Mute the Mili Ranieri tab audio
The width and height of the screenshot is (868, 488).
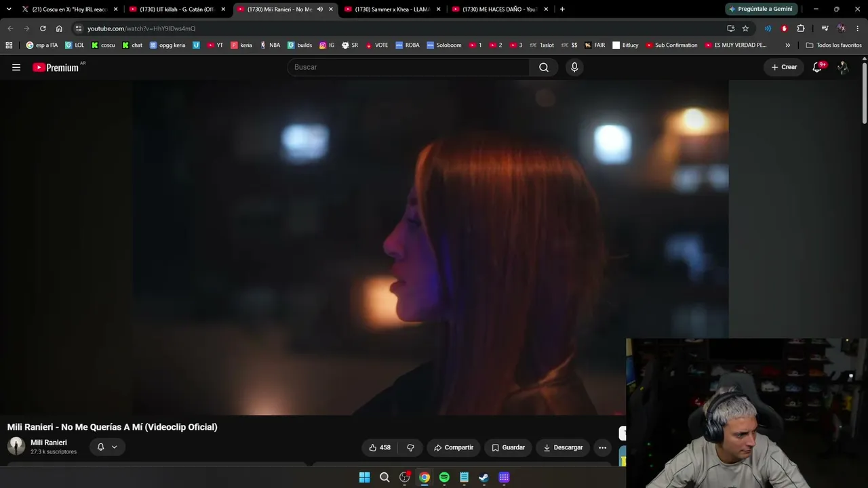[319, 9]
